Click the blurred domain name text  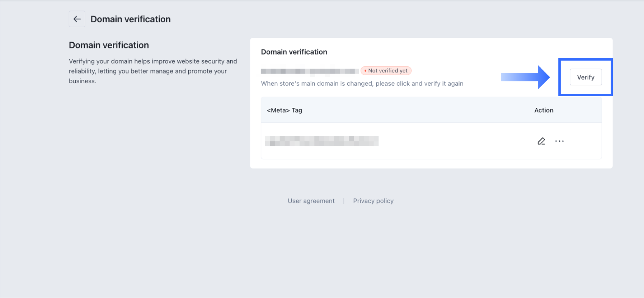309,71
